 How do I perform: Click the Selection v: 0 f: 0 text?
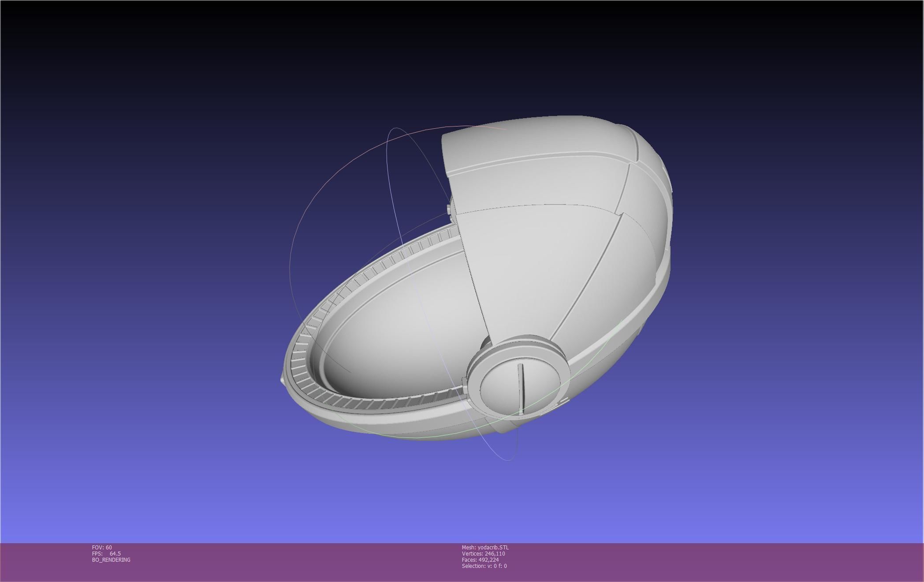tap(484, 566)
